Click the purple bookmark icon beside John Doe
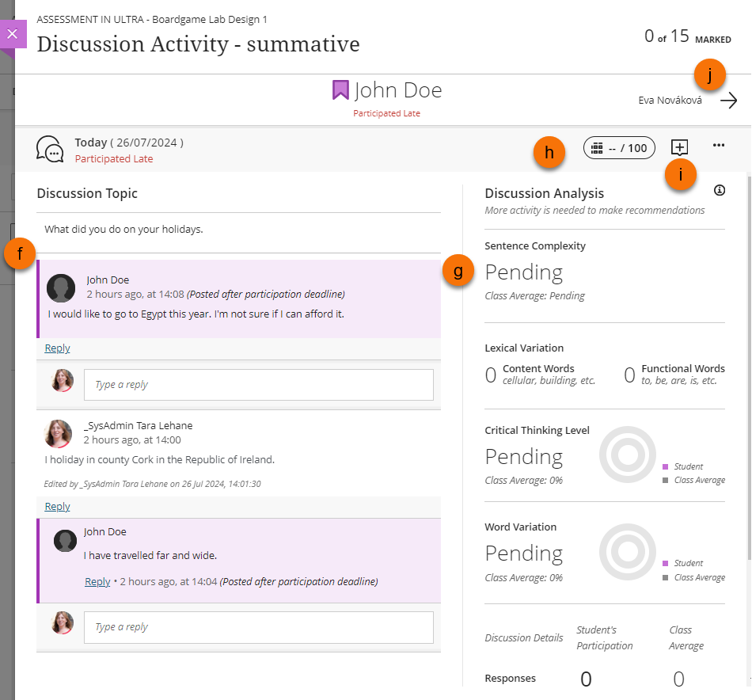 pyautogui.click(x=340, y=90)
